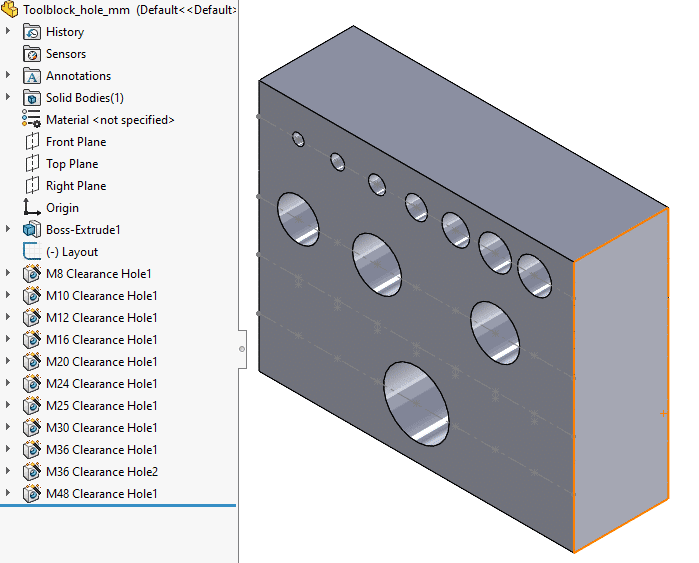Click the Annotations folder icon
699x563 pixels.
point(32,76)
